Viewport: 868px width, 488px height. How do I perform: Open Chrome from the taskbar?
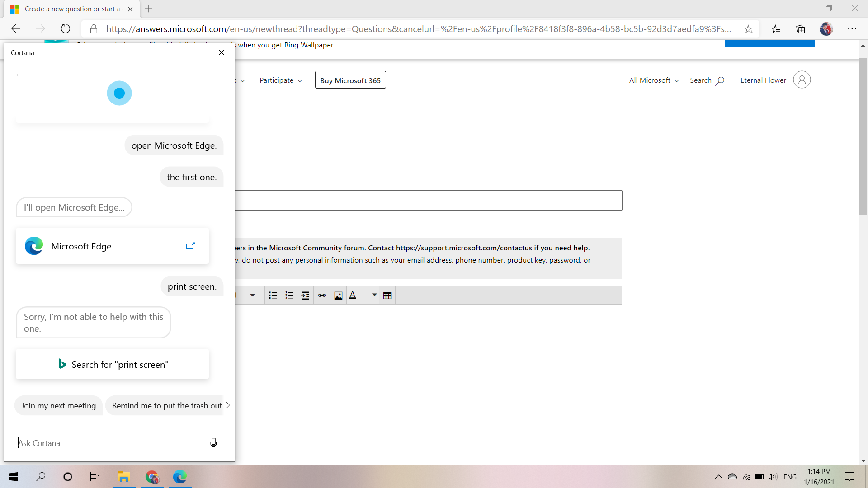[152, 477]
